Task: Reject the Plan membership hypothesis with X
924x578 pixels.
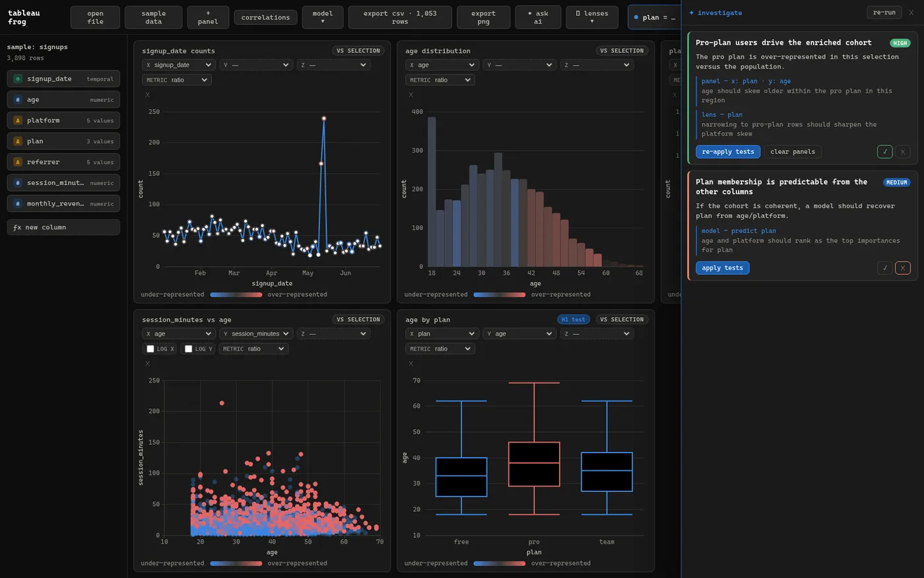Action: coord(903,268)
